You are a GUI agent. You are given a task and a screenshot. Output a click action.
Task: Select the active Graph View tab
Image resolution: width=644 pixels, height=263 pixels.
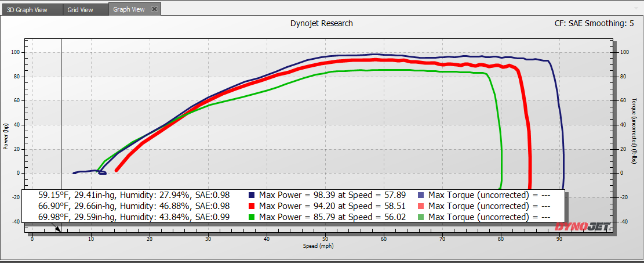129,9
